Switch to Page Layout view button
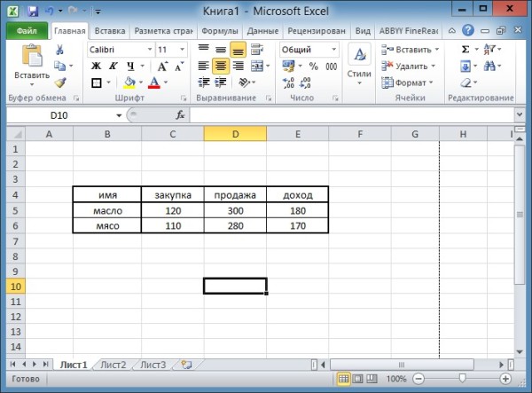The height and width of the screenshot is (393, 532). (x=357, y=379)
